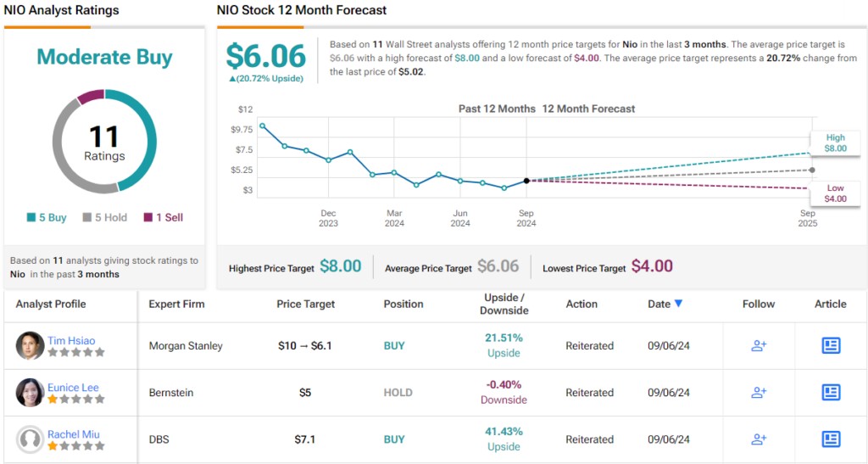Click the ratings donut chart center

(104, 141)
